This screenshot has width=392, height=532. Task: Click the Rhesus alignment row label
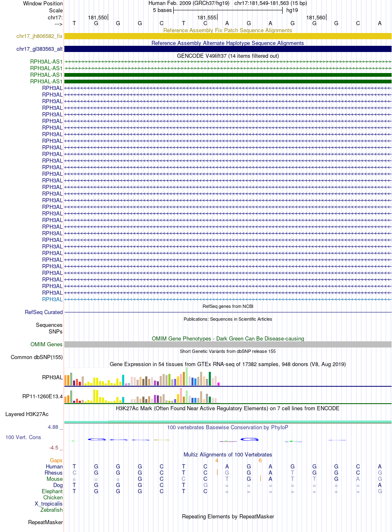tap(54, 473)
